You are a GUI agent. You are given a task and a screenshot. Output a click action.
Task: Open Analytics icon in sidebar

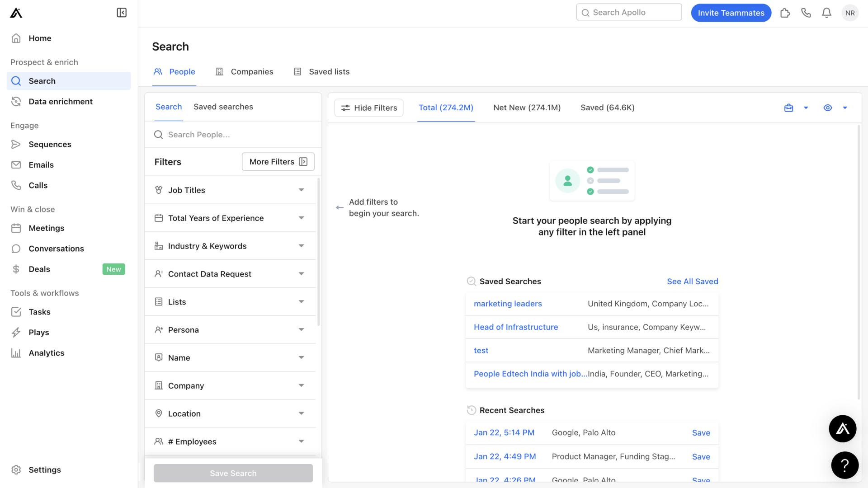17,353
